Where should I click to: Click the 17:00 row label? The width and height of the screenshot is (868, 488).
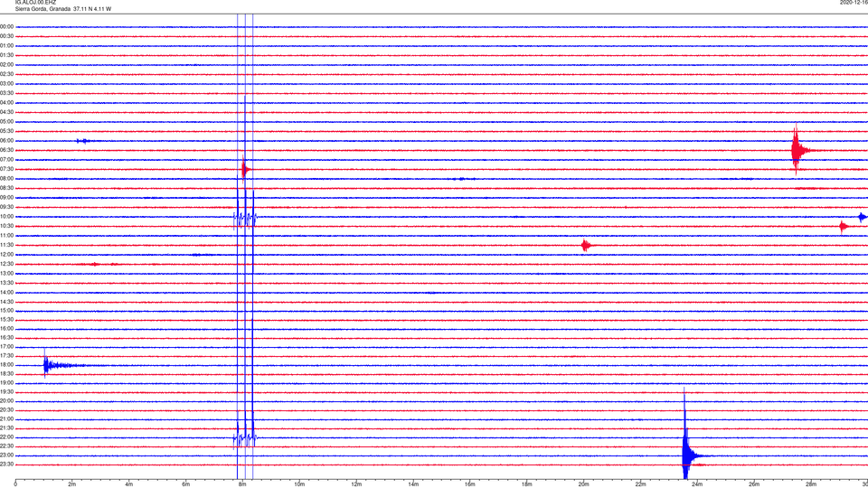(x=6, y=347)
